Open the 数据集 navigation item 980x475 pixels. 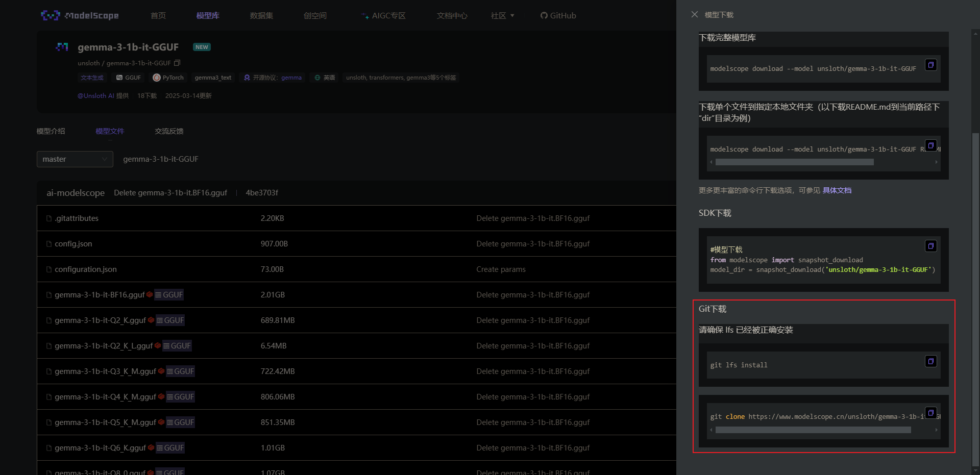click(261, 15)
